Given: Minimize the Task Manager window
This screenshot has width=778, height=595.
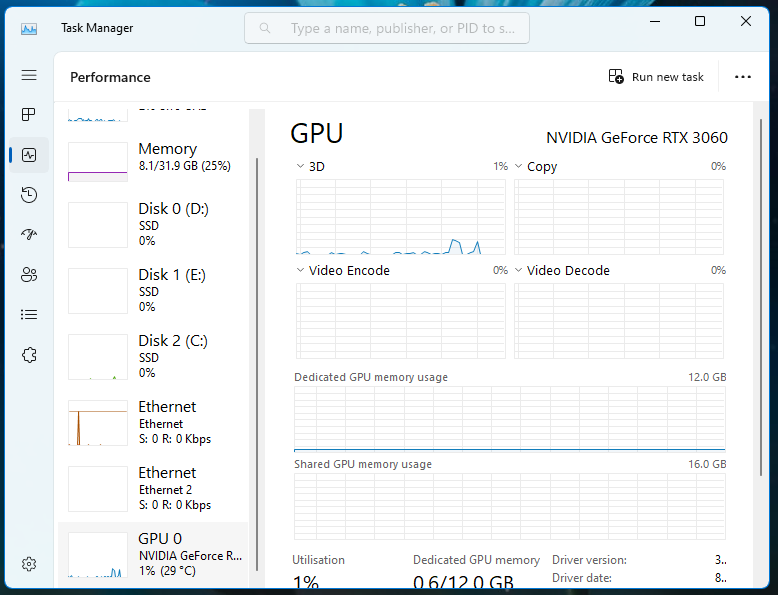Looking at the screenshot, I should pos(655,21).
